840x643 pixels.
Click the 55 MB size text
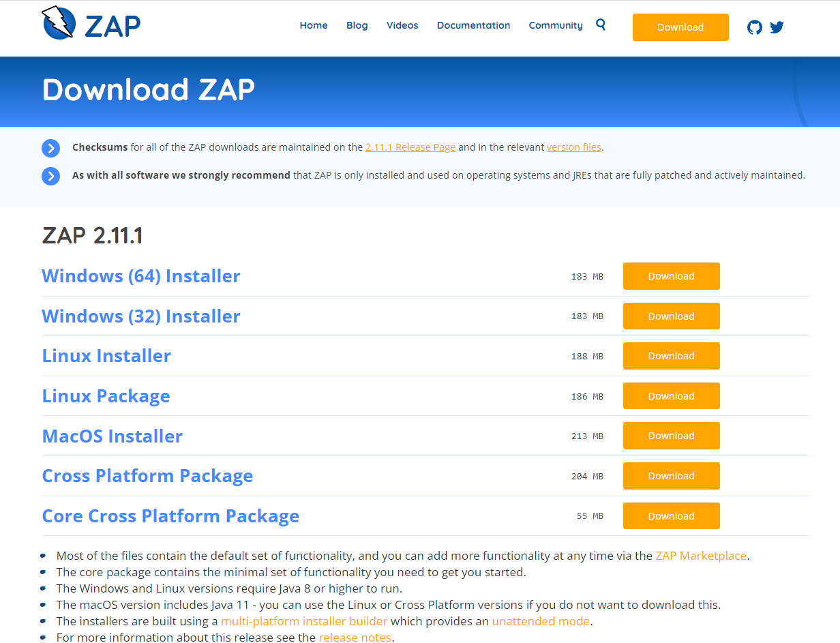590,516
